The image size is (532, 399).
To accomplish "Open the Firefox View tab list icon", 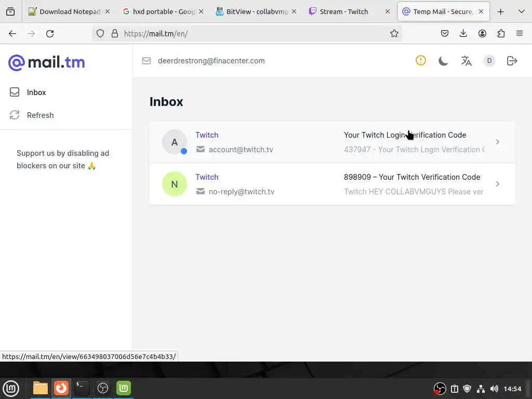I will (10, 11).
